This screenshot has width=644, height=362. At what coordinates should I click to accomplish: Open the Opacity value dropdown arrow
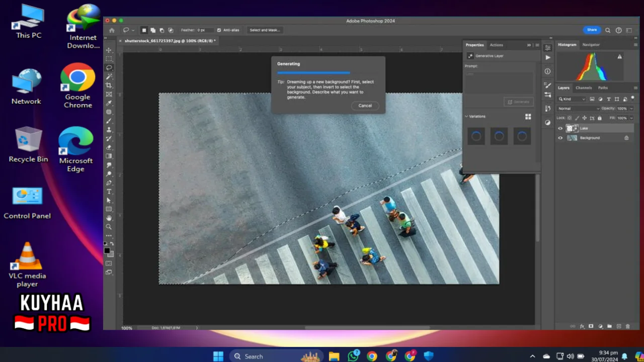631,109
